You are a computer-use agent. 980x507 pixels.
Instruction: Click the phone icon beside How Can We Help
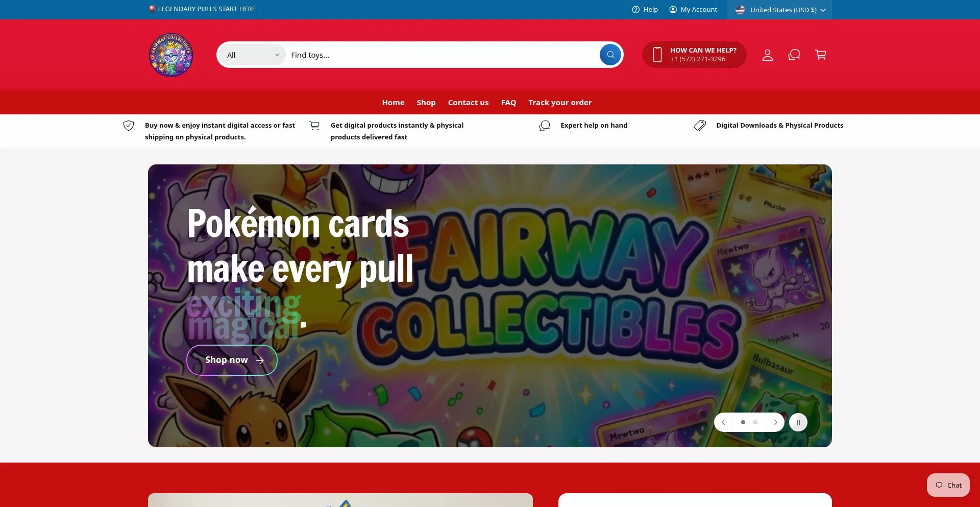click(x=657, y=55)
